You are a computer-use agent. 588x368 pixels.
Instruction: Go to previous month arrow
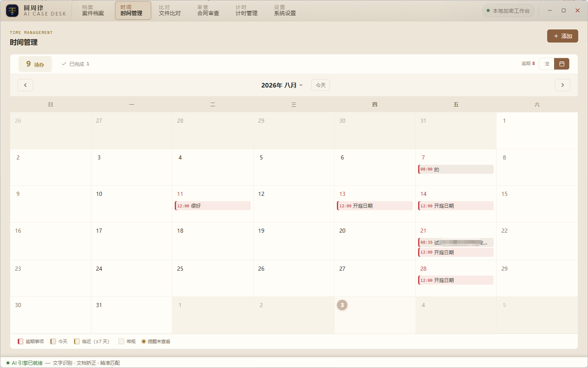point(25,85)
